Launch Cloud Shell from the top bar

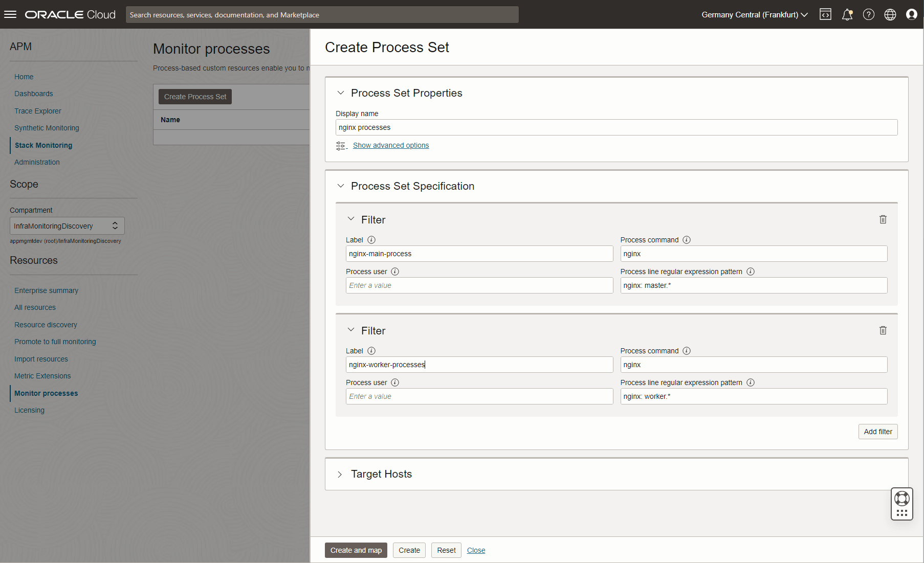point(825,14)
